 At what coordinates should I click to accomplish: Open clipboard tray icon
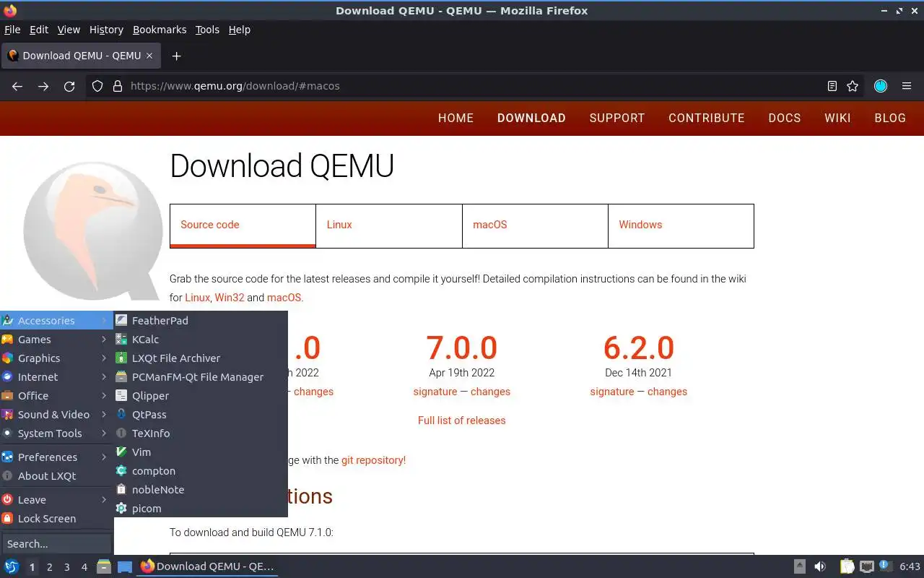click(x=847, y=566)
